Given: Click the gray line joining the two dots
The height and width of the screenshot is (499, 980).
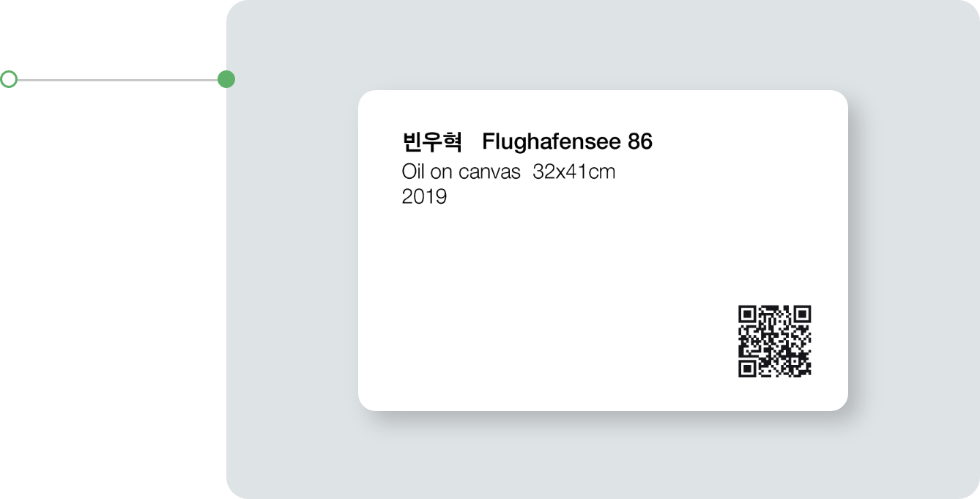Looking at the screenshot, I should tap(117, 79).
